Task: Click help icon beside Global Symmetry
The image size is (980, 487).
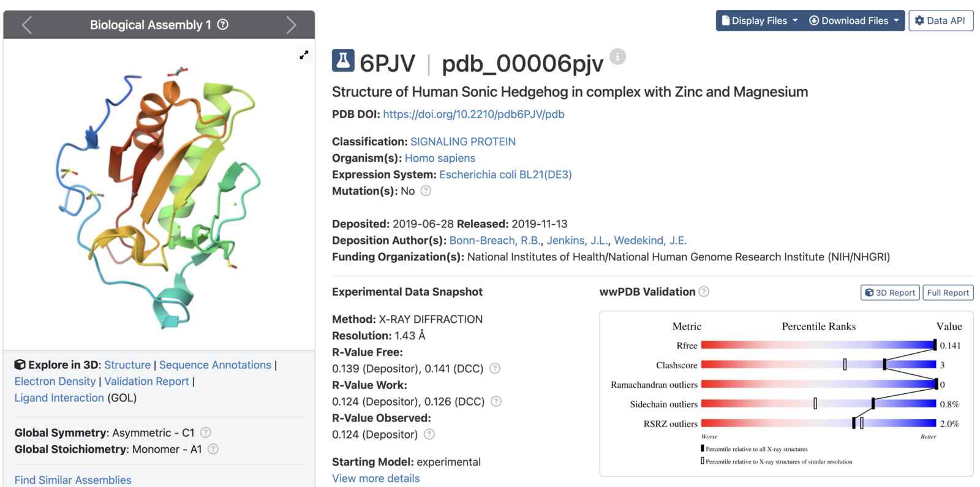Action: pos(206,432)
